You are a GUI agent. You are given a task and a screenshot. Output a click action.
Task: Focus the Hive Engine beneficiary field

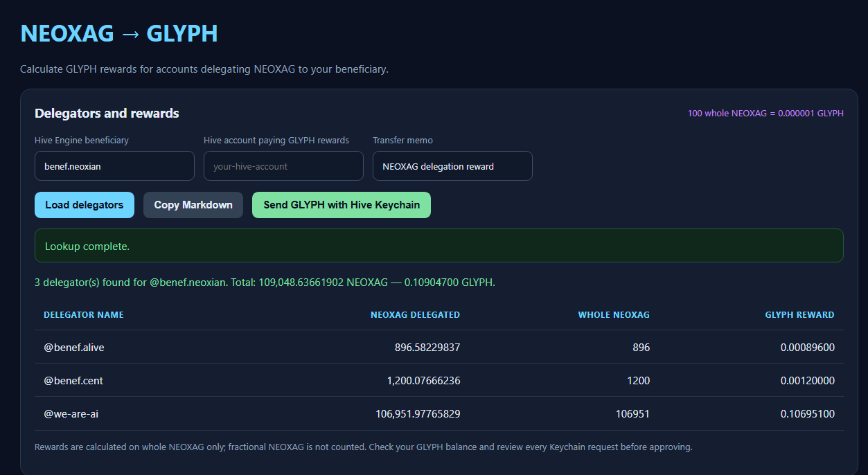pyautogui.click(x=114, y=166)
